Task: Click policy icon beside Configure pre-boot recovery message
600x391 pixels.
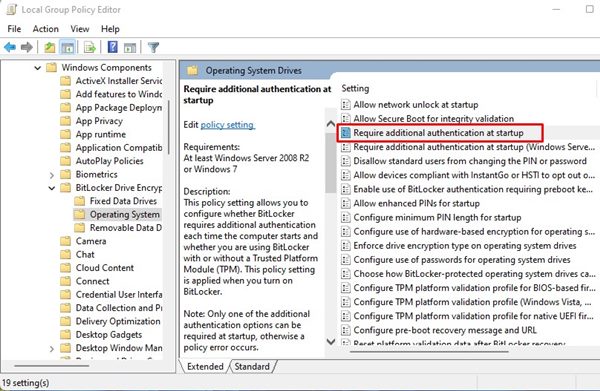Action: tap(346, 330)
